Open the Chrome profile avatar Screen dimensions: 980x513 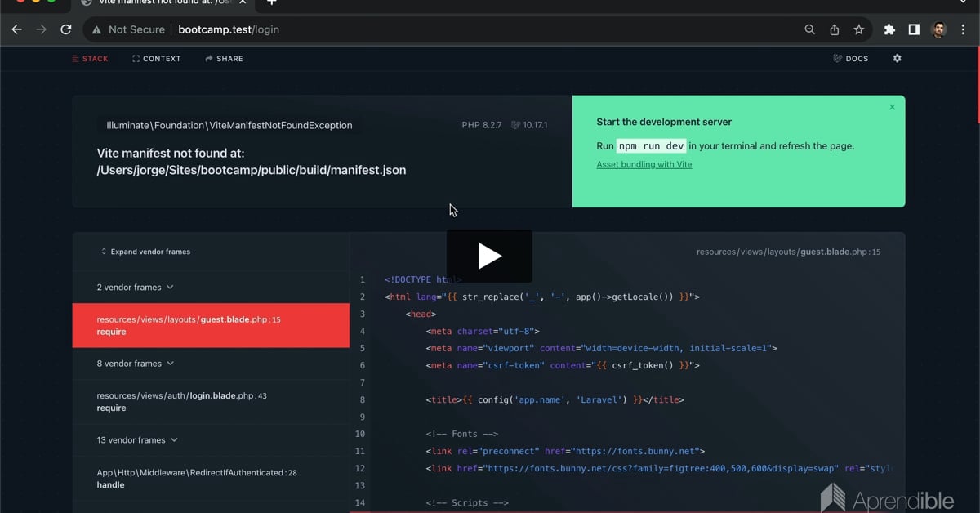coord(939,29)
